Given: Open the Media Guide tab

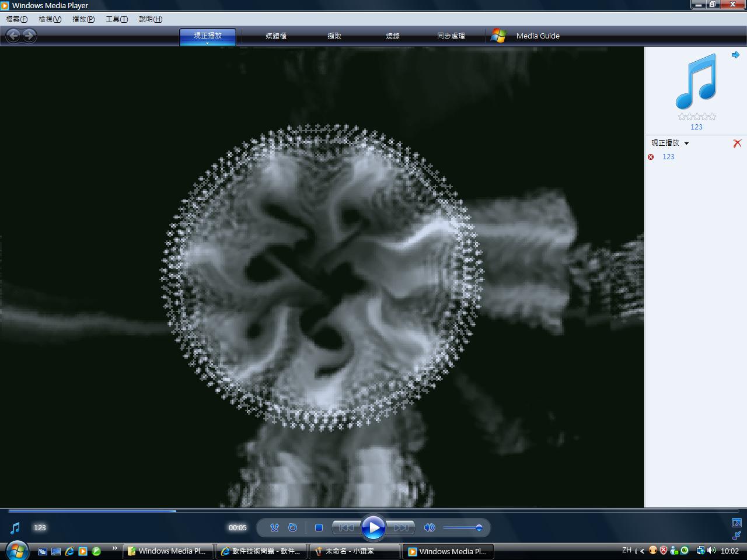Looking at the screenshot, I should pyautogui.click(x=537, y=36).
